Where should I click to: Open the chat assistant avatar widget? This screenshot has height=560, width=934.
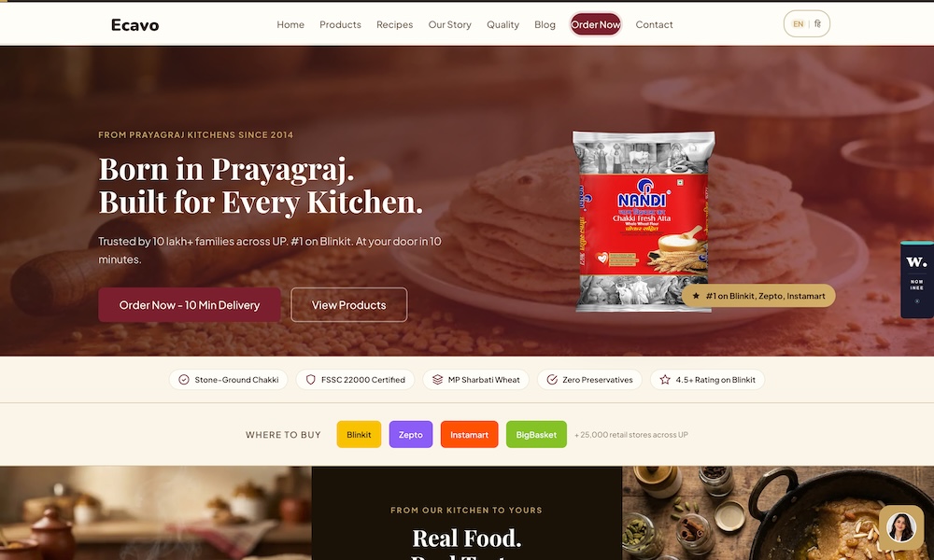(901, 527)
